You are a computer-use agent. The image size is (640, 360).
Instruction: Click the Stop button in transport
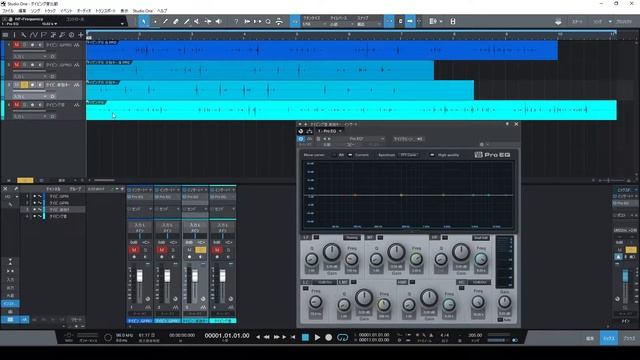tap(305, 337)
